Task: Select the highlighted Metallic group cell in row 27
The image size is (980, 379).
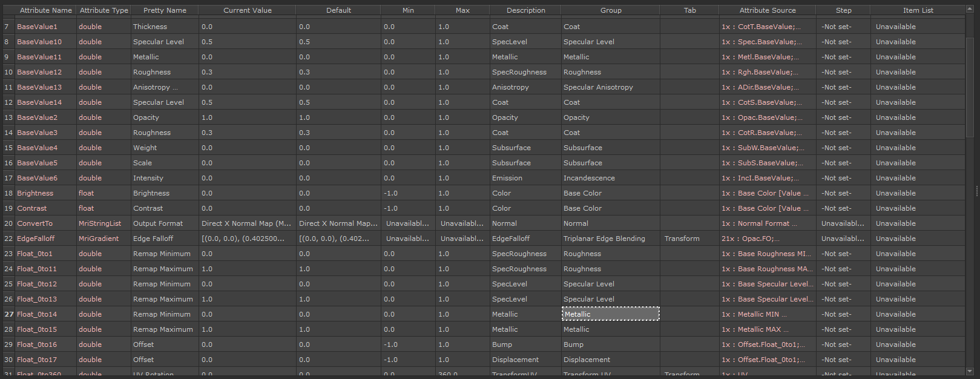Action: tap(610, 314)
